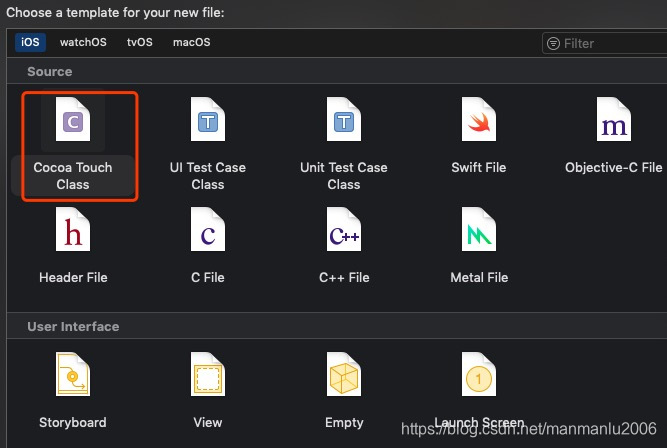Click the 'Header File' label
The height and width of the screenshot is (448, 667).
click(73, 277)
